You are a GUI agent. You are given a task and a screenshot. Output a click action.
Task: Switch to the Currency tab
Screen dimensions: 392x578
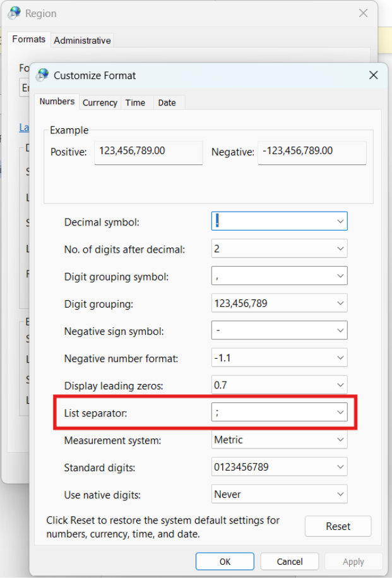(100, 102)
